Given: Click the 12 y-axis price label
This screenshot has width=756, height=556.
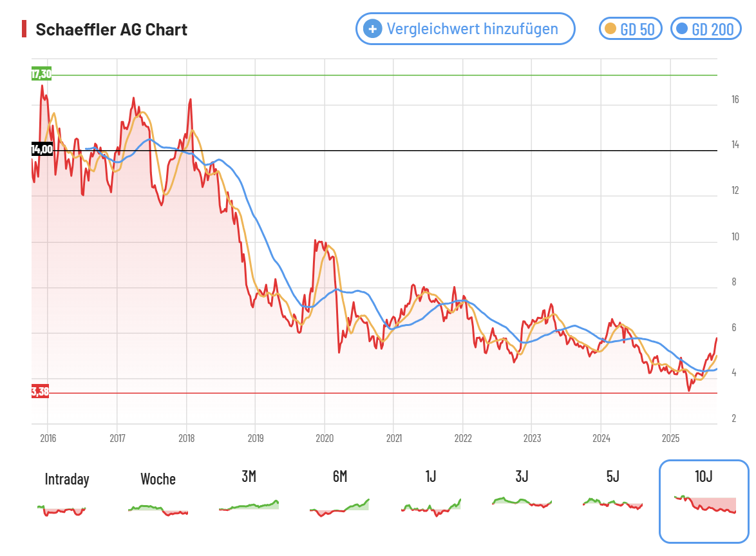Looking at the screenshot, I should 735,191.
